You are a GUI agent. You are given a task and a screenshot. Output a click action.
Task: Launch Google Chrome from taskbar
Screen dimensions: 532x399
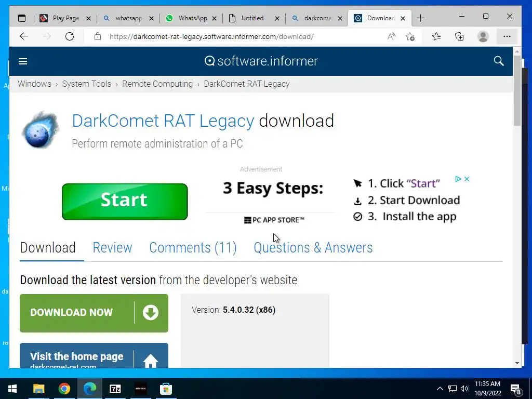[x=64, y=389]
